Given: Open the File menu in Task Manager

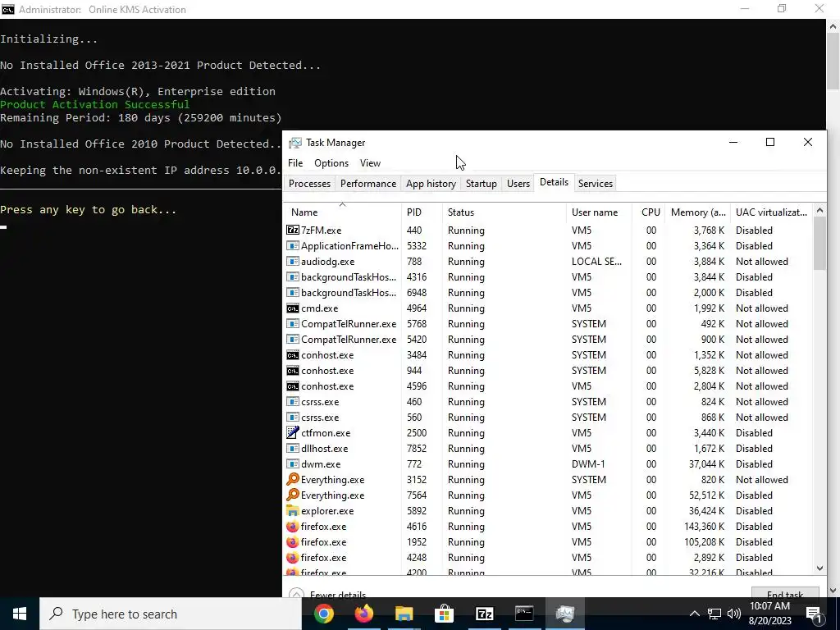Looking at the screenshot, I should (295, 163).
